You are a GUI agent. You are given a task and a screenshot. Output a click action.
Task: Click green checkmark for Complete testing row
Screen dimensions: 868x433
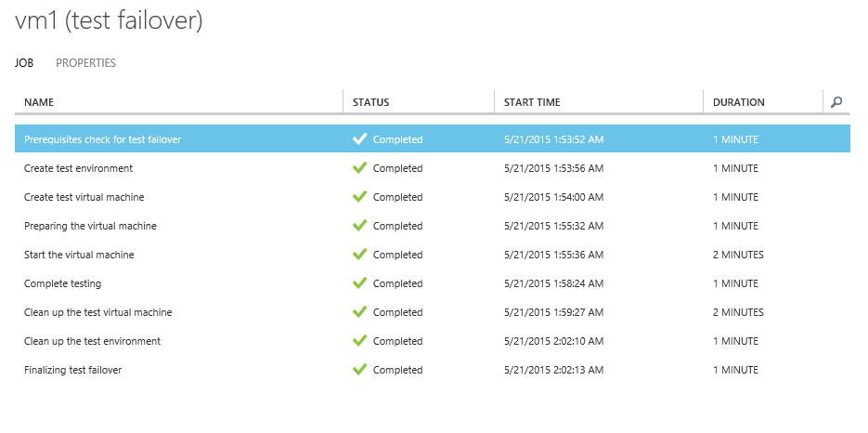pos(360,283)
